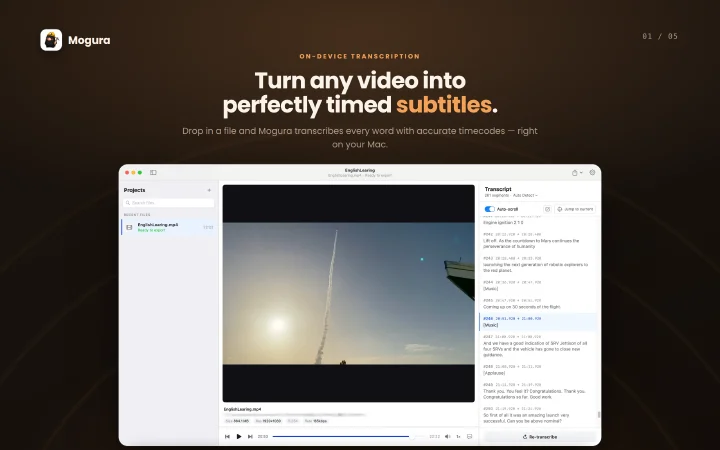Skip to previous segment in the player
Image resolution: width=720 pixels, height=450 pixels.
click(x=227, y=437)
